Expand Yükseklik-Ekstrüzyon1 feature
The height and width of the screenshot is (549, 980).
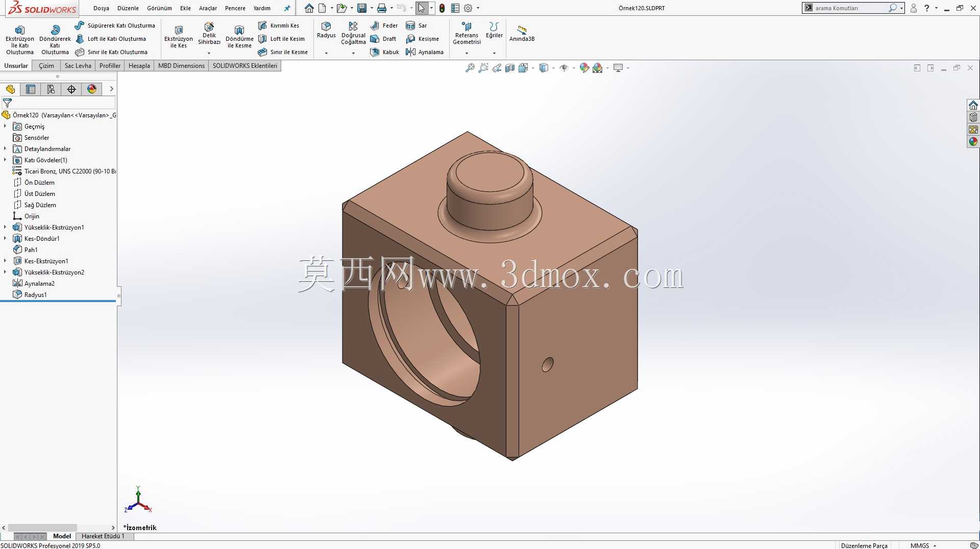5,227
